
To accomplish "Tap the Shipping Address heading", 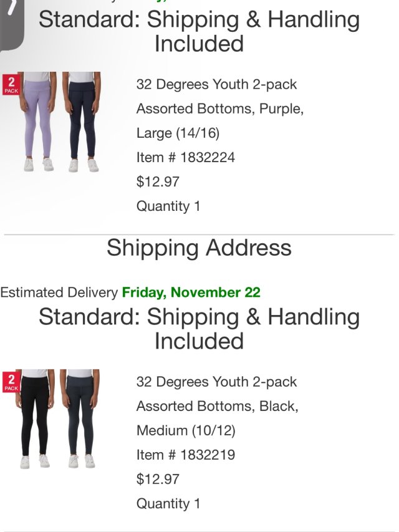I will click(x=199, y=248).
